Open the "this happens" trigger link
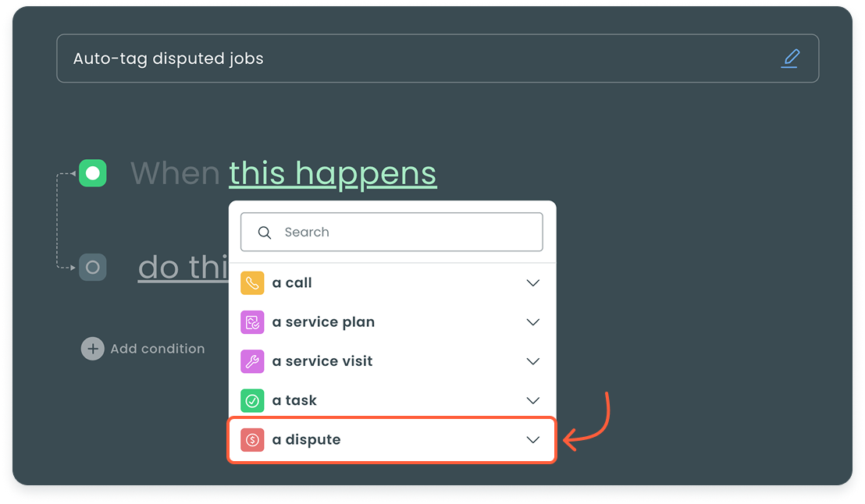The width and height of the screenshot is (865, 504). (333, 173)
